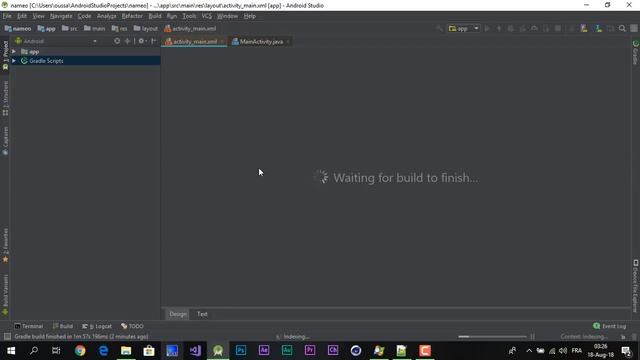The height and width of the screenshot is (360, 640).
Task: Click the Search Everywhere magnifier icon
Action: tap(622, 29)
